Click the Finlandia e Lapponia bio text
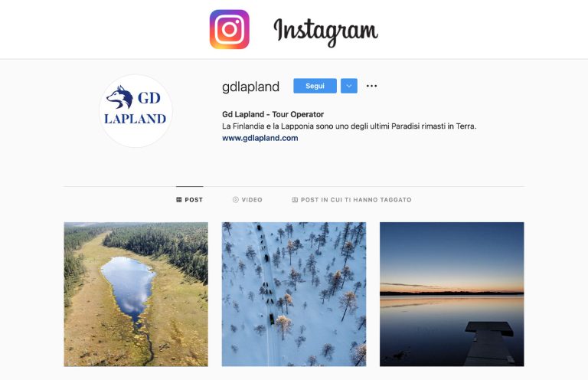Viewport: 588px width, 380px height. click(349, 126)
